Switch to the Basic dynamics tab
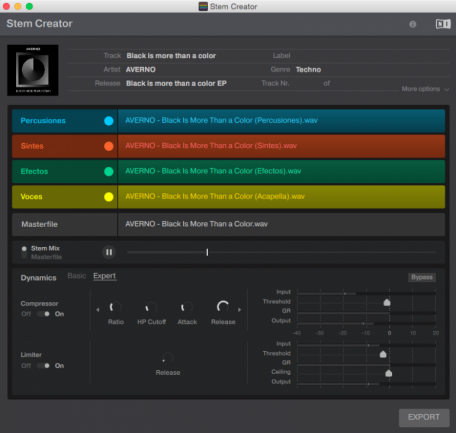This screenshot has height=433, width=456. coord(77,276)
